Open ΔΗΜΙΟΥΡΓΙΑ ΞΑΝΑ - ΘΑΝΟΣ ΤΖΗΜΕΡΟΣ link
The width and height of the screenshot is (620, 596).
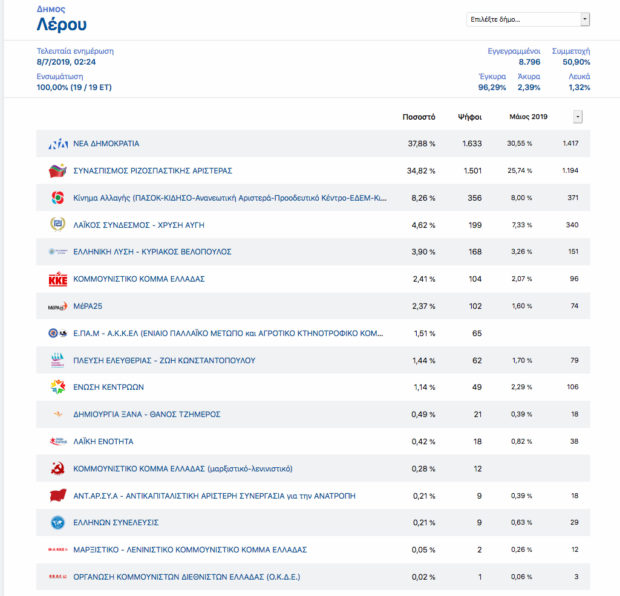(x=147, y=414)
